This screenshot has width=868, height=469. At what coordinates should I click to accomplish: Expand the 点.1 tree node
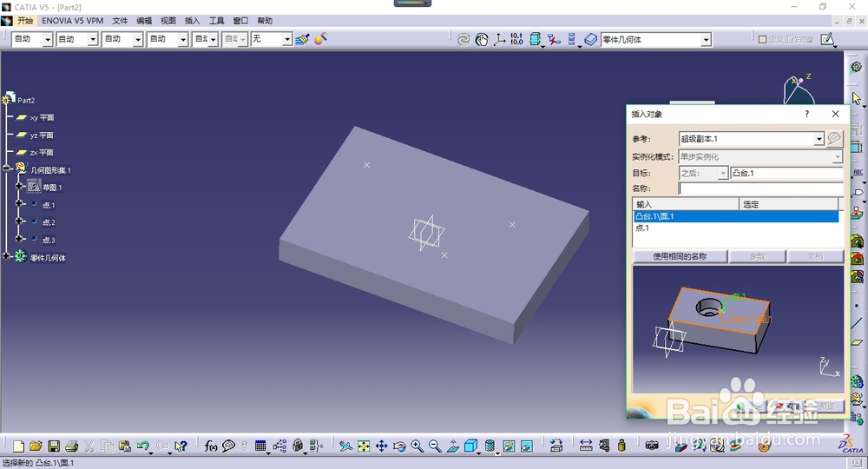(x=18, y=204)
